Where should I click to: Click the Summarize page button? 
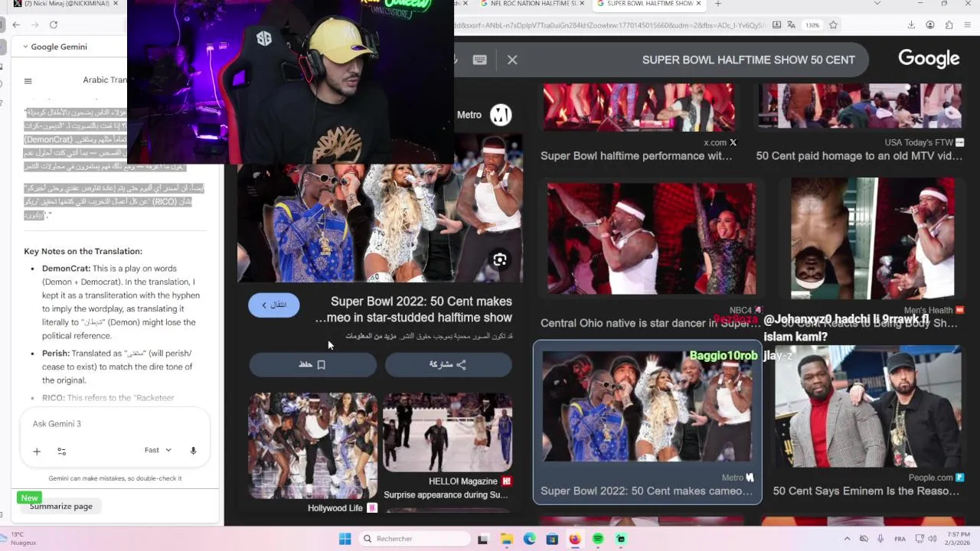pyautogui.click(x=61, y=506)
